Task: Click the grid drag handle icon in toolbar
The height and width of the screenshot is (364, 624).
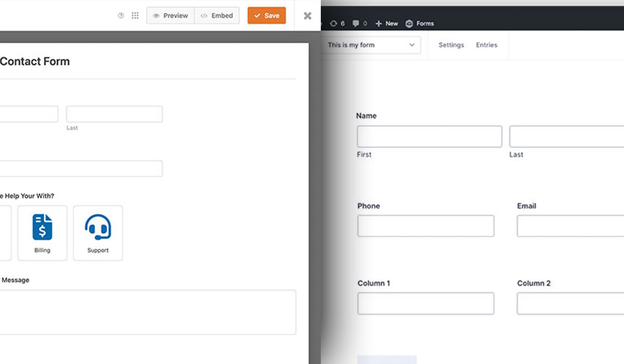Action: (135, 16)
